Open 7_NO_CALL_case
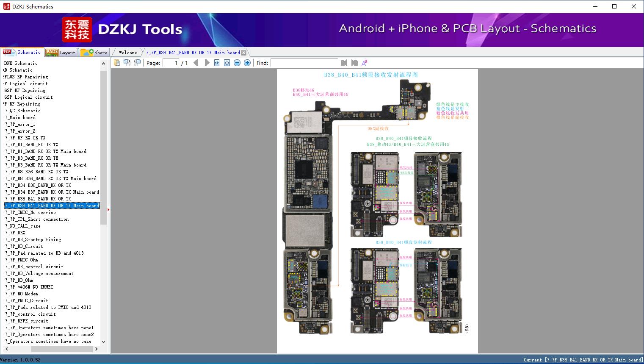Image resolution: width=644 pixels, height=364 pixels. [23, 226]
